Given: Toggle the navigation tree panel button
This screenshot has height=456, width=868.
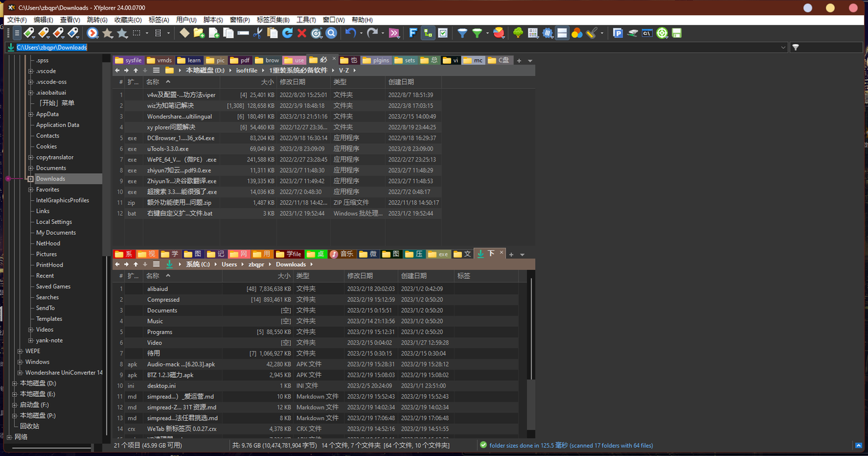Looking at the screenshot, I should point(428,33).
